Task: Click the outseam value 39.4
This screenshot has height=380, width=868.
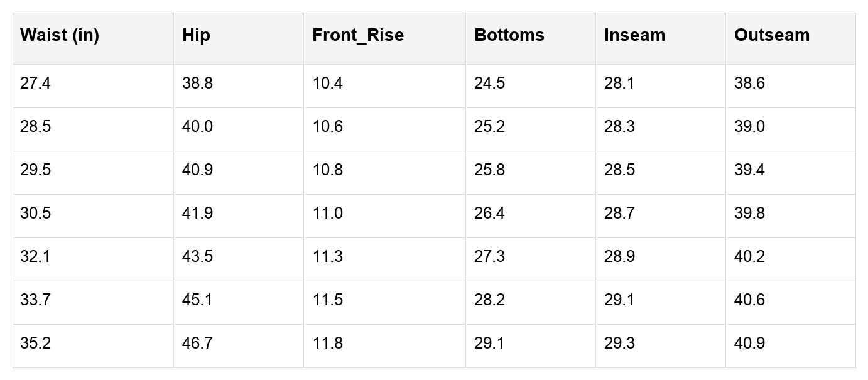Action: tap(749, 170)
